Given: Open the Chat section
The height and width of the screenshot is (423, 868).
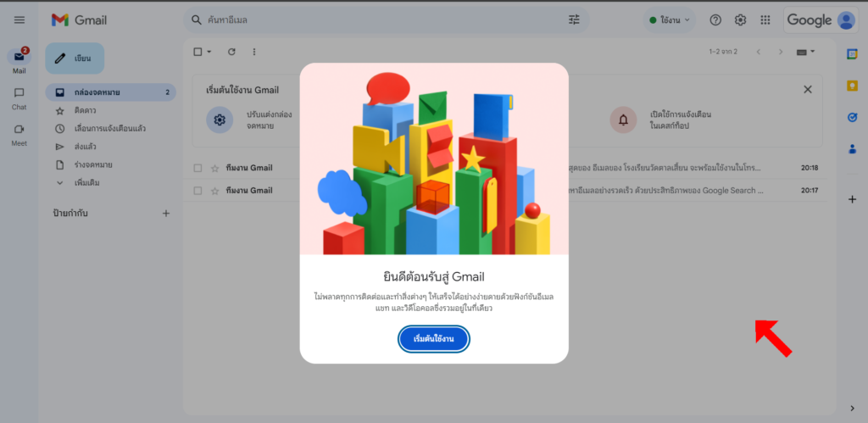Looking at the screenshot, I should [x=19, y=98].
